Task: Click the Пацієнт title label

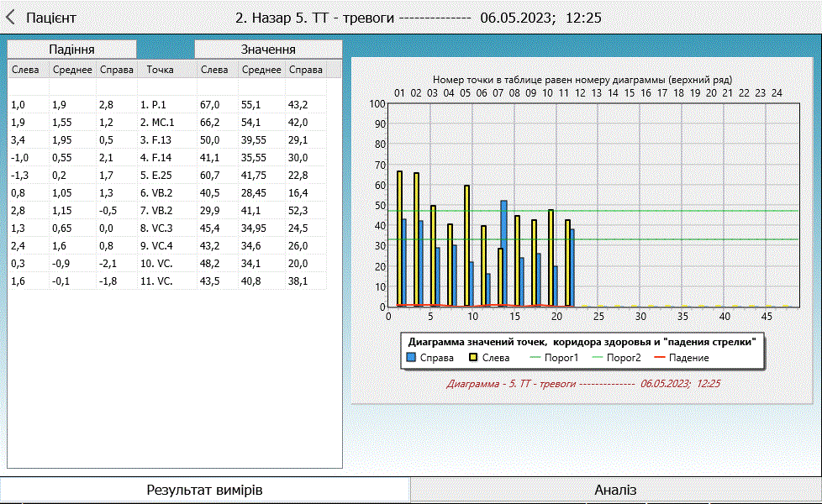Action: (x=51, y=18)
